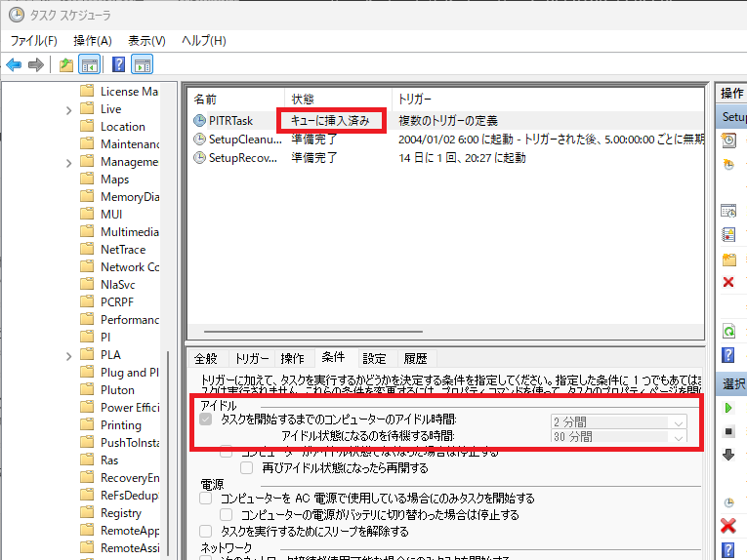Open properties via the small clock icon

click(x=728, y=502)
